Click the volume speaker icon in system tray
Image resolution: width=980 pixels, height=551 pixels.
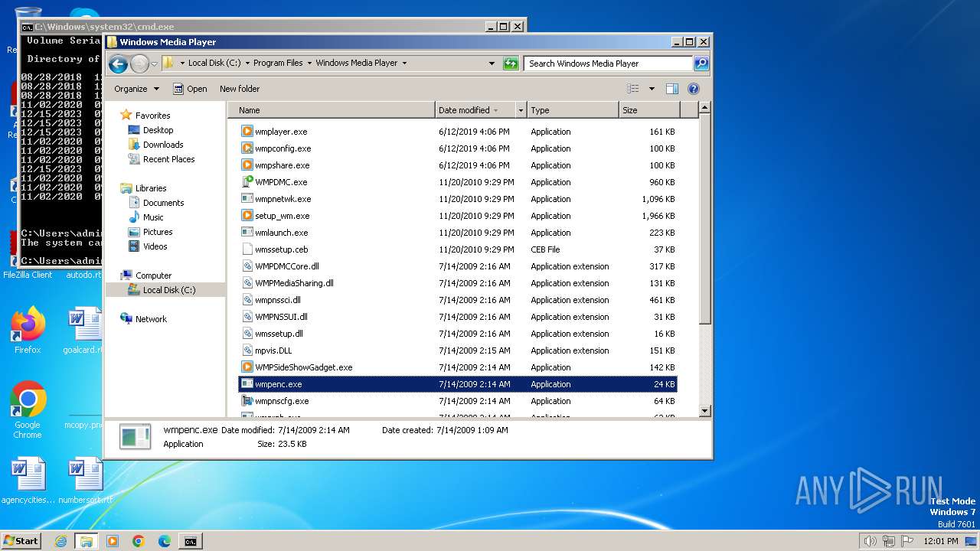coord(871,541)
